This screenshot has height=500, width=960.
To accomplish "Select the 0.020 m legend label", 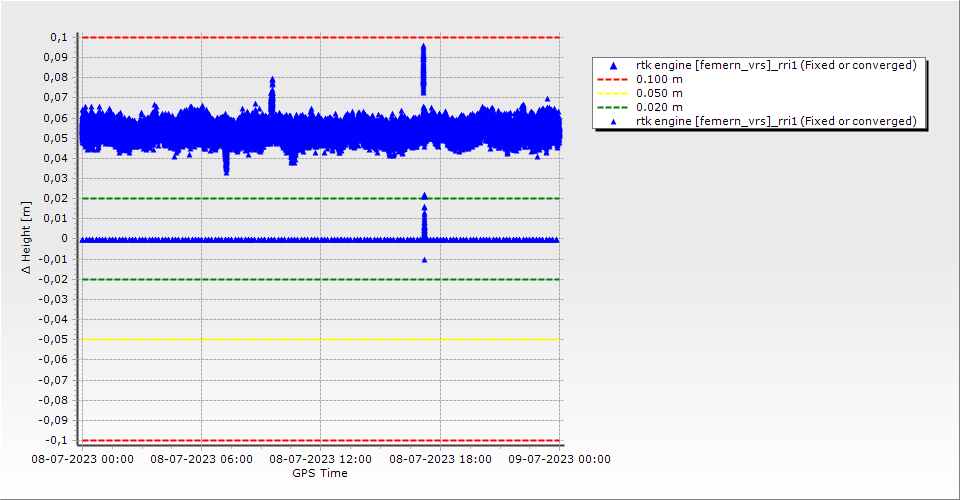I will tap(660, 107).
